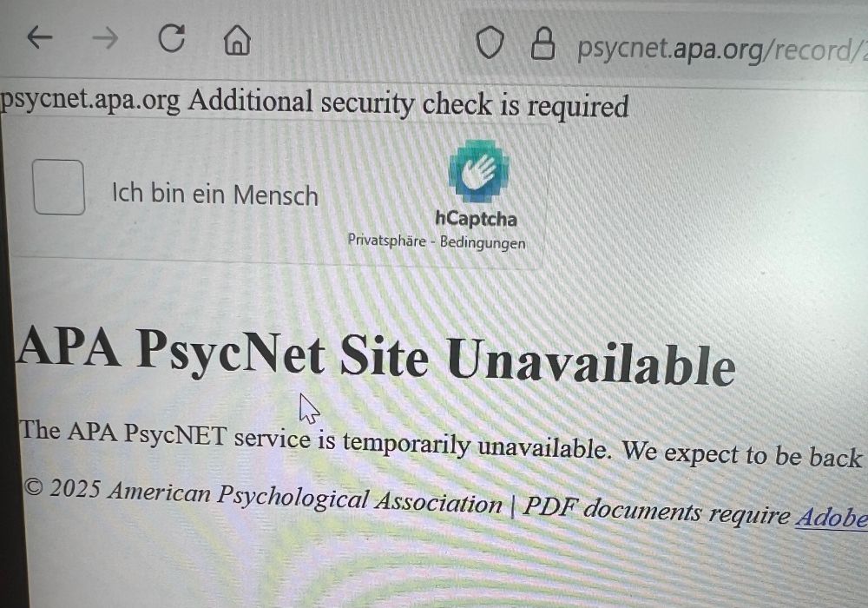Click the hCaptcha hand logo

[479, 170]
